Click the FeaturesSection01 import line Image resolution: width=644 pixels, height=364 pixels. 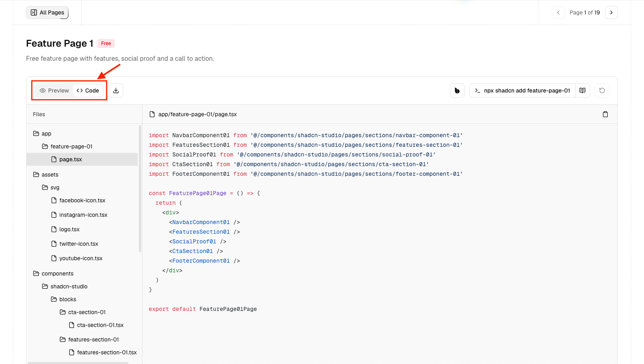point(305,145)
